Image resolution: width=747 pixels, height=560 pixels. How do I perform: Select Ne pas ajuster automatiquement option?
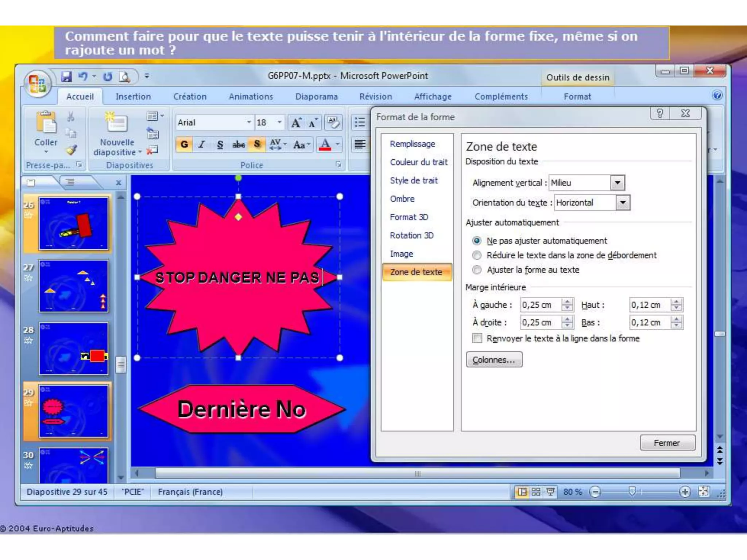click(x=540, y=241)
